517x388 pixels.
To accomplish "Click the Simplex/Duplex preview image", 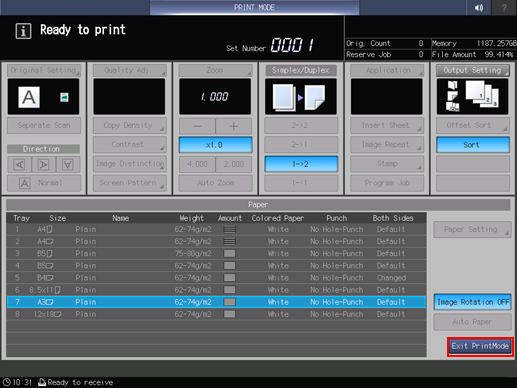I will tap(301, 97).
